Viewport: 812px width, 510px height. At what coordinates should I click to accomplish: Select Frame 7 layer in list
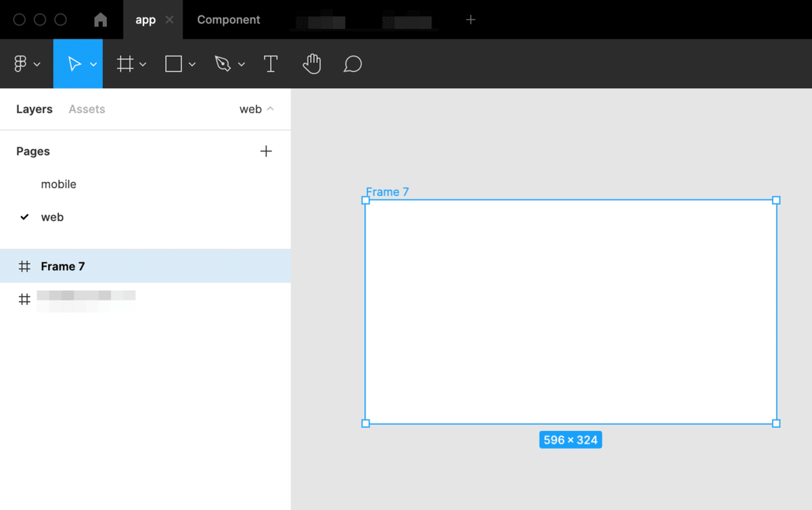pos(145,266)
